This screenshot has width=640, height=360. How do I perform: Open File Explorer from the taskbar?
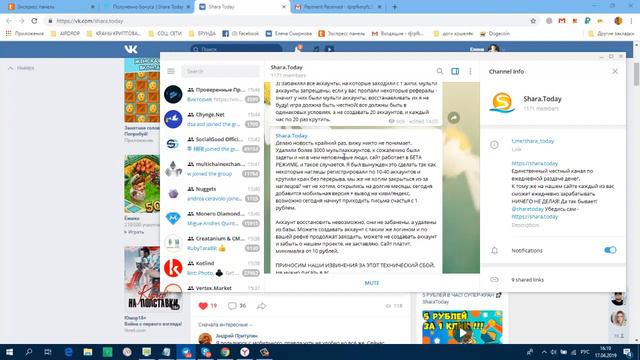[88, 352]
